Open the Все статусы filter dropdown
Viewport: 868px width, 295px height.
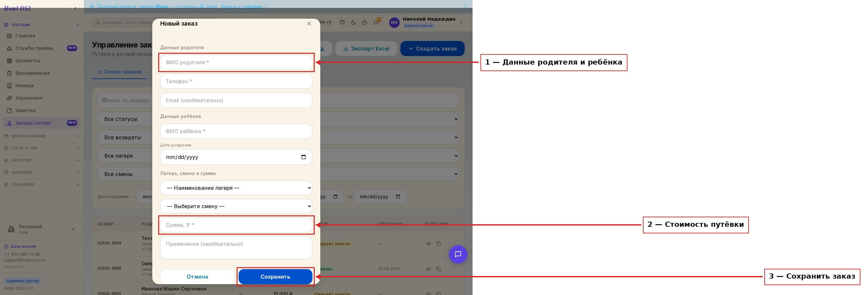[278, 119]
